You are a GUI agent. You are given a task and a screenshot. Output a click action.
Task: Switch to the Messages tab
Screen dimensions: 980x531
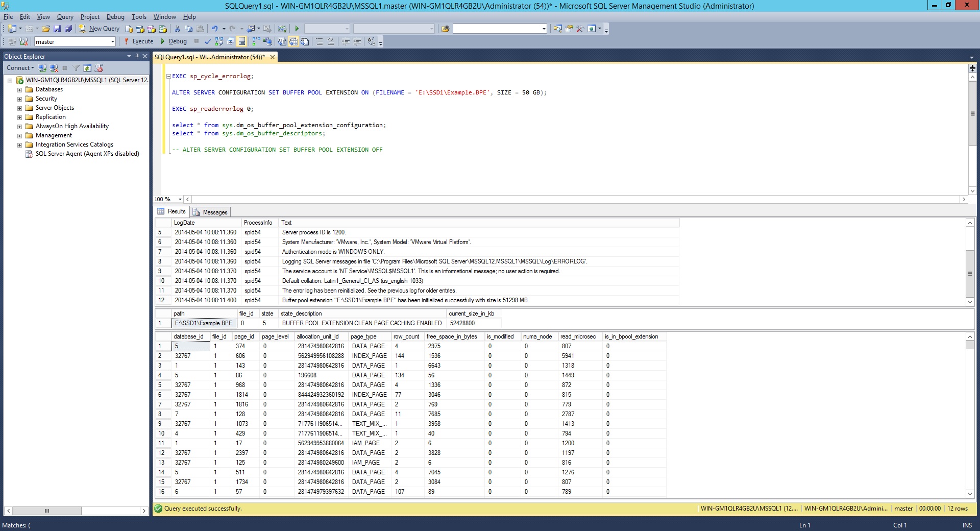click(x=210, y=212)
